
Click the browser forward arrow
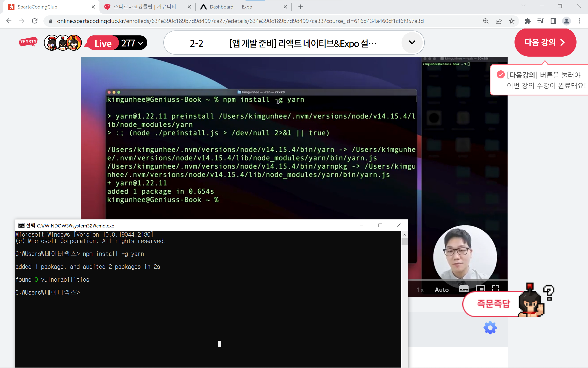coord(22,21)
